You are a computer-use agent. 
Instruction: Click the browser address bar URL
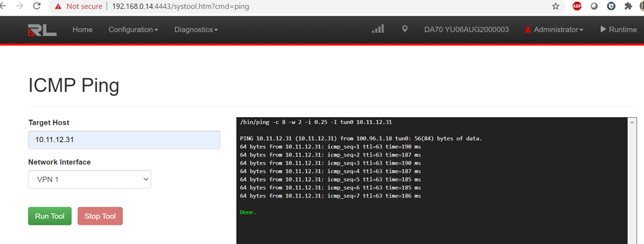click(181, 7)
